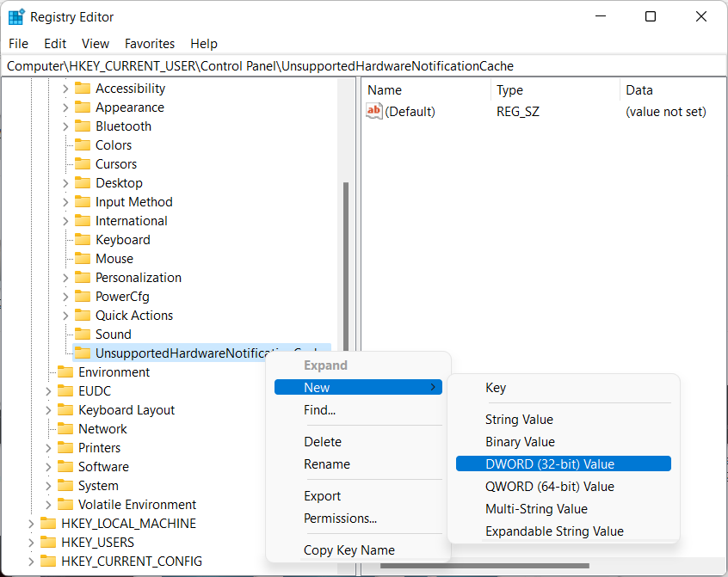Click the (Default) string value ab icon
728x577 pixels.
tap(373, 111)
